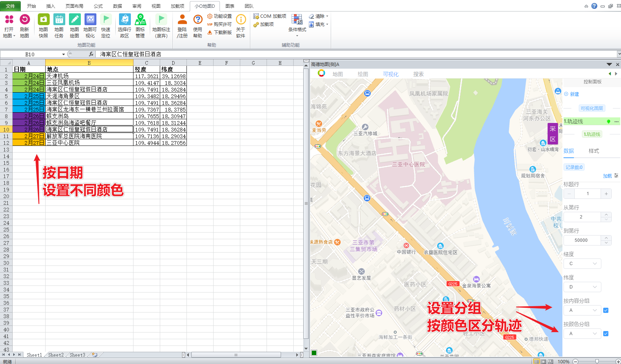Click the 三亚中心医院 label on the map
This screenshot has width=621, height=364.
(x=409, y=164)
